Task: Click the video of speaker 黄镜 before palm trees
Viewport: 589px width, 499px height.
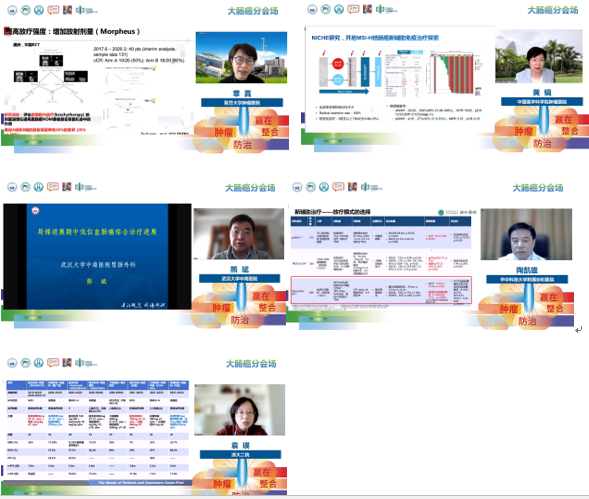Action: point(539,56)
